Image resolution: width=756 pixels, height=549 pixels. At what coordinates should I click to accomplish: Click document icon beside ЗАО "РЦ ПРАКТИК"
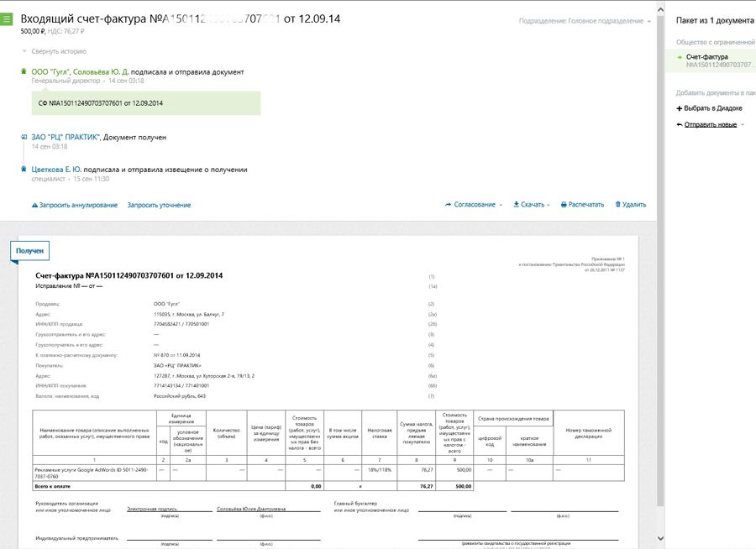[24, 137]
